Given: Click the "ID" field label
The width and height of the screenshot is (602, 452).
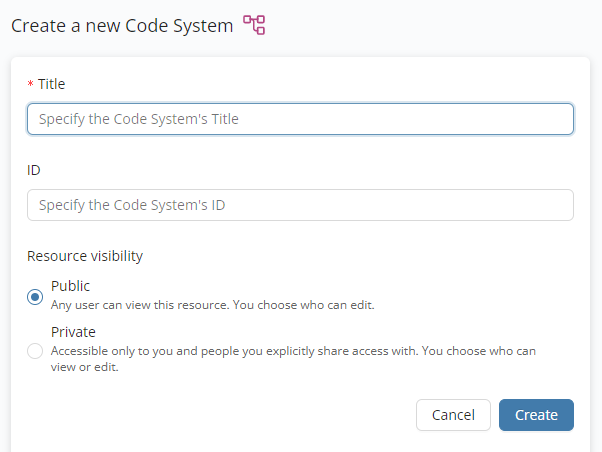Looking at the screenshot, I should click(x=34, y=170).
